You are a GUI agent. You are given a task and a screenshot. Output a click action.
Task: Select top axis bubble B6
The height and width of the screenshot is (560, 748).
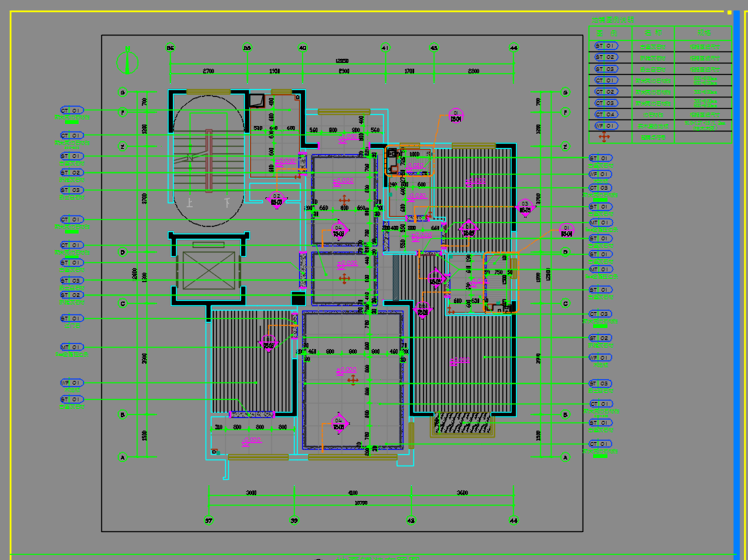click(170, 48)
